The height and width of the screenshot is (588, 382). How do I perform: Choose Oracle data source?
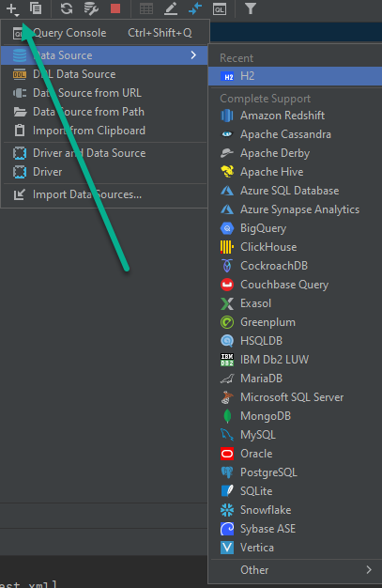[x=295, y=454]
